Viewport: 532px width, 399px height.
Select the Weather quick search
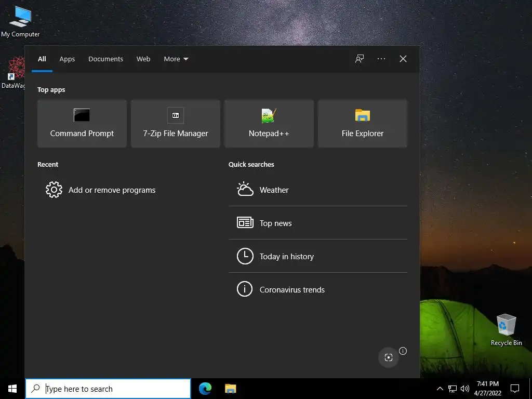click(318, 190)
